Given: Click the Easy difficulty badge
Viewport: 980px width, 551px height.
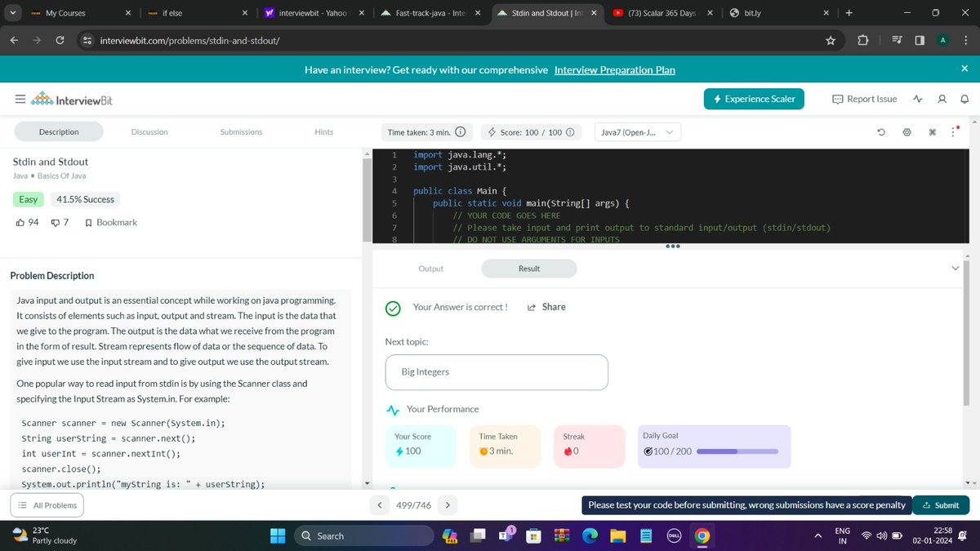Looking at the screenshot, I should click(29, 199).
